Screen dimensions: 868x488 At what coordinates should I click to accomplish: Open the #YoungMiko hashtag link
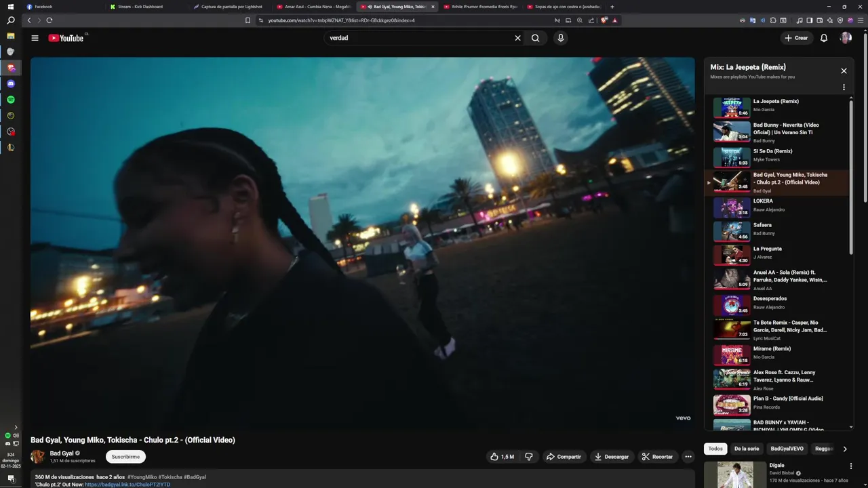[142, 477]
